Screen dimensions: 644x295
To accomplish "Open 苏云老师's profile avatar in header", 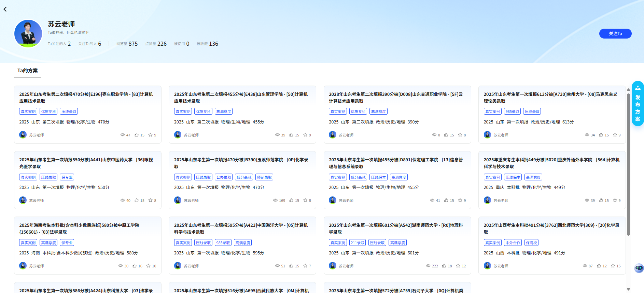I will pos(28,33).
